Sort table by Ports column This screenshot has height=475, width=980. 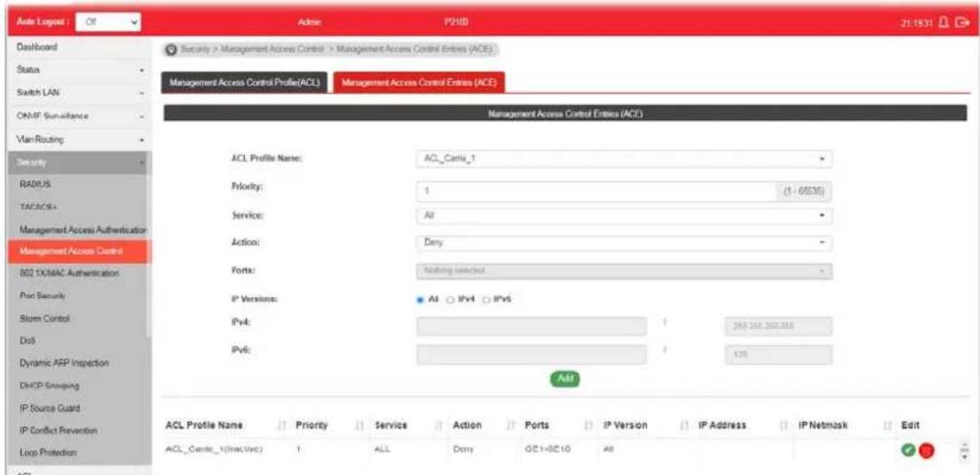point(587,426)
